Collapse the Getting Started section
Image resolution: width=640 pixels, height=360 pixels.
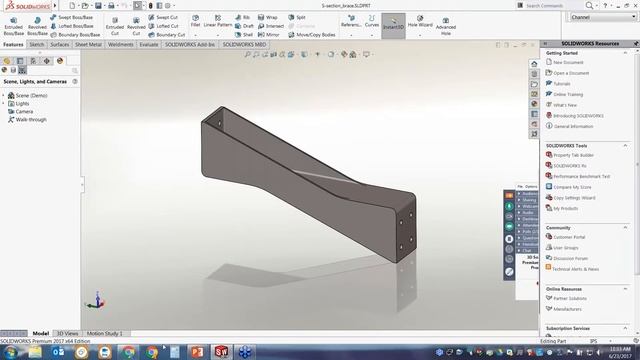coord(625,53)
